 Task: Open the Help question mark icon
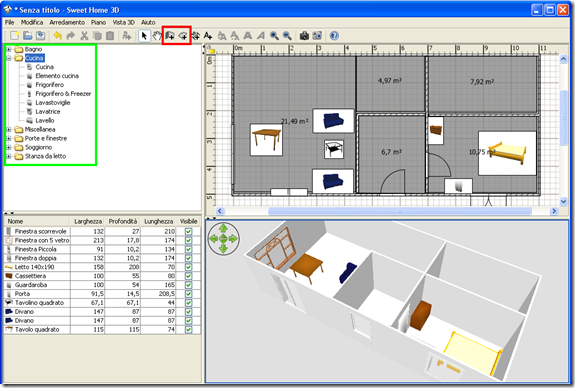(x=334, y=36)
